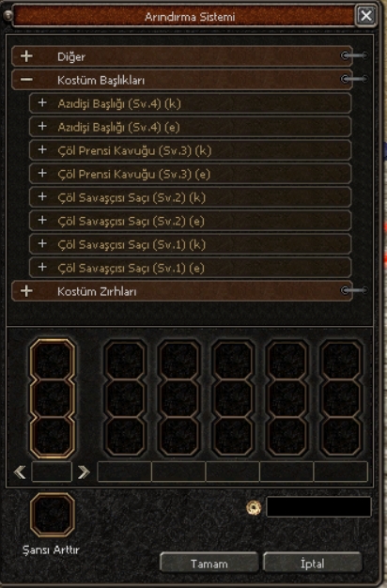Click the Tamam button

point(209,564)
